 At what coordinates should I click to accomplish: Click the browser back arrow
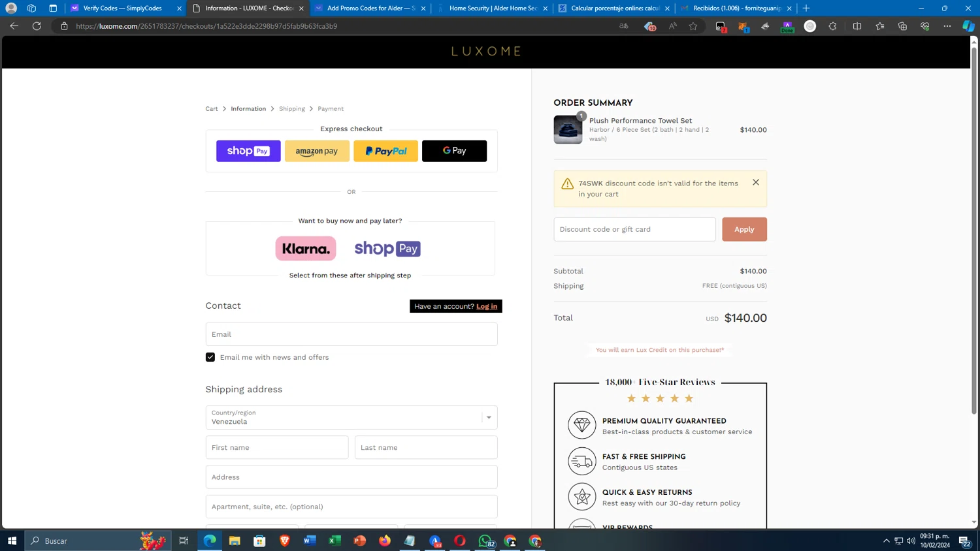point(14,26)
